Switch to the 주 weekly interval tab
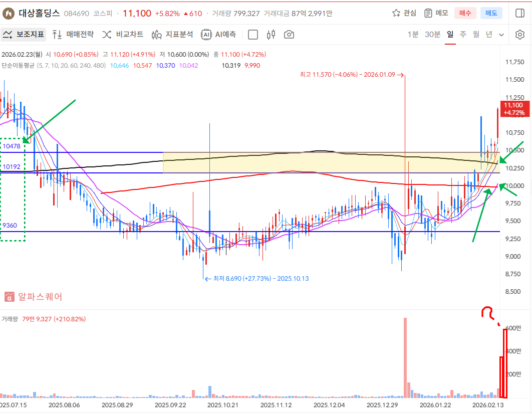Image resolution: width=532 pixels, height=414 pixels. tap(463, 35)
